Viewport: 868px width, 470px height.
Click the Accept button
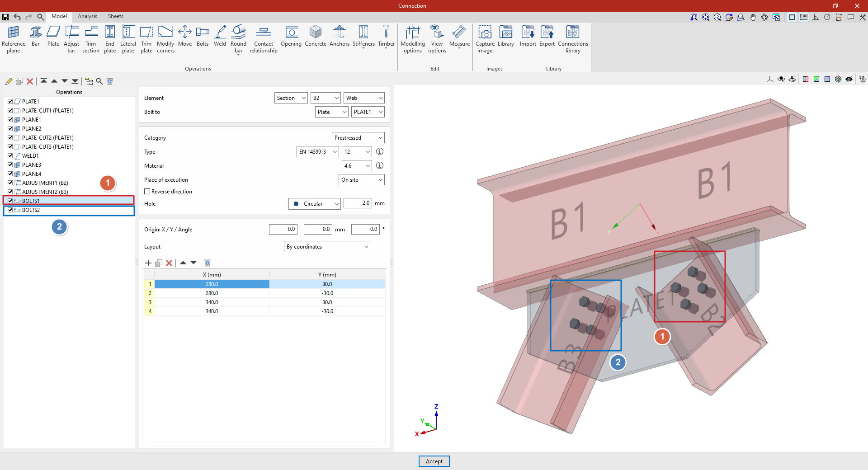click(434, 461)
